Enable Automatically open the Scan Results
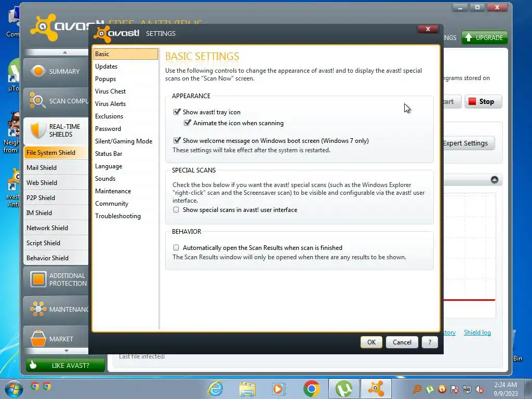 (x=176, y=248)
